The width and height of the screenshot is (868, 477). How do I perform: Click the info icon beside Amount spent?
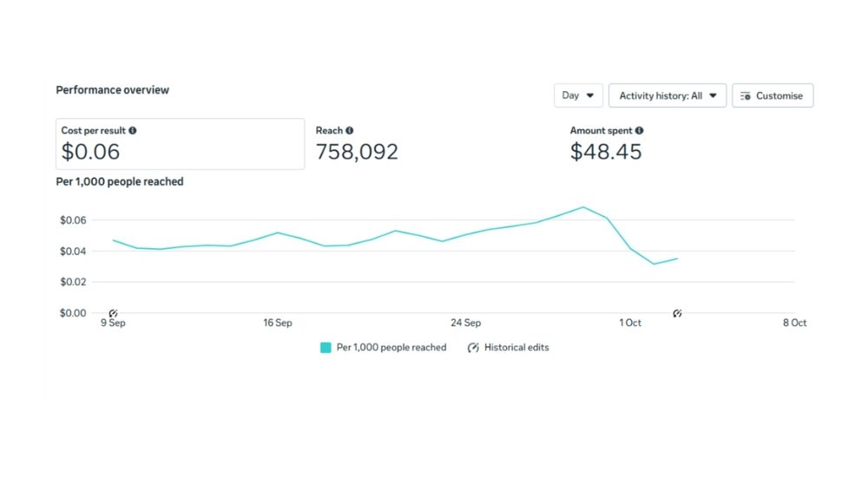coord(640,131)
